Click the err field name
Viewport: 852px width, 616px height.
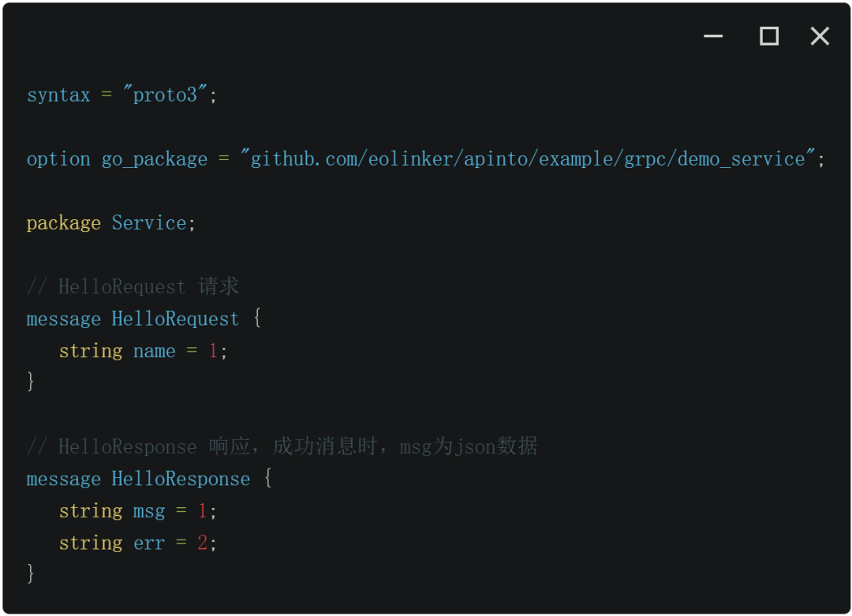149,543
